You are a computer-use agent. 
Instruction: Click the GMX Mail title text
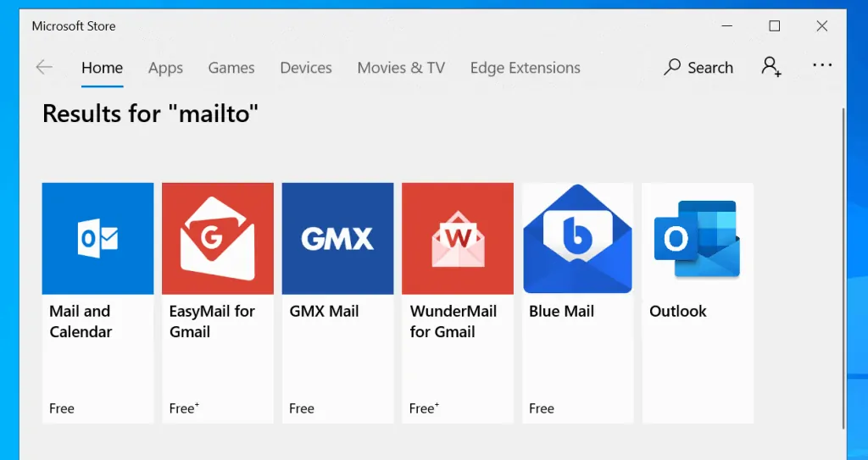point(324,311)
